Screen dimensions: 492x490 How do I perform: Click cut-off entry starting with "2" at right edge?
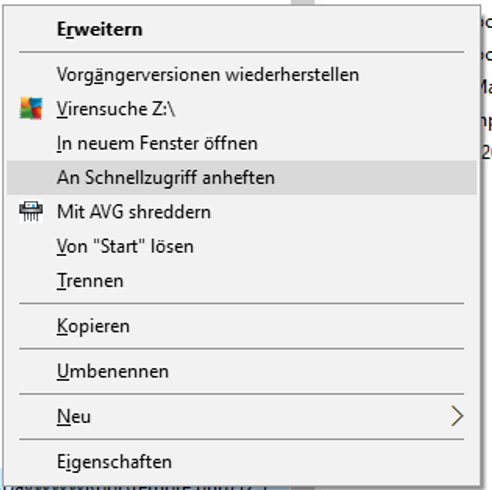[487, 153]
